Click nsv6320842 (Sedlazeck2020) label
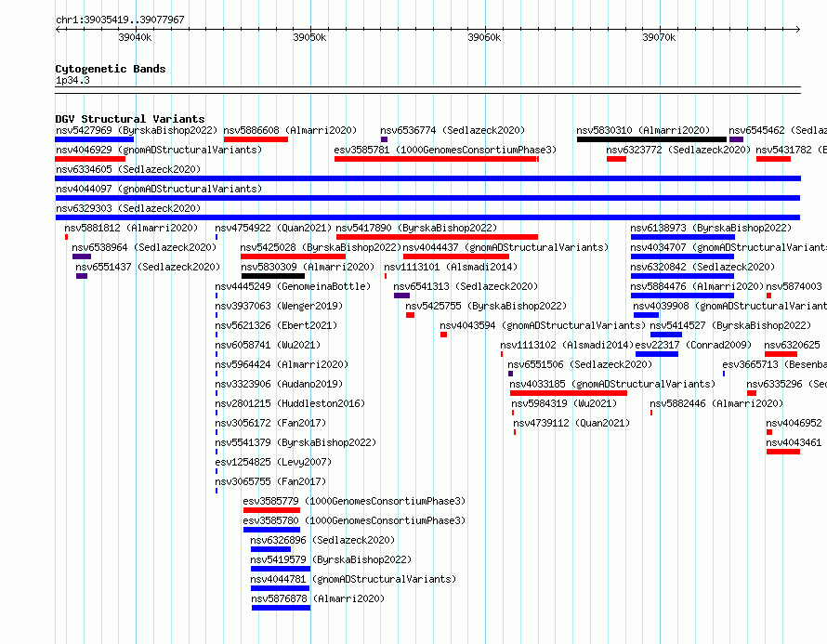Viewport: 827px width, 644px height. click(x=702, y=267)
